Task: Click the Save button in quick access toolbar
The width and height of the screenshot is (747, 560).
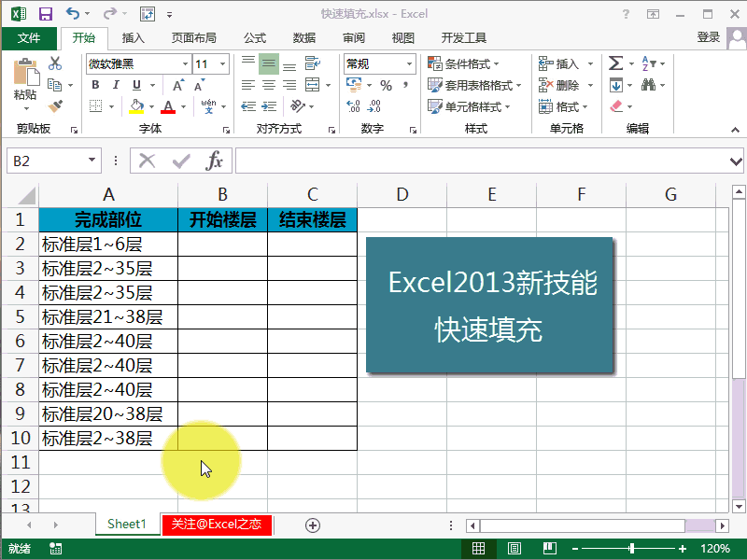Action: (x=44, y=13)
